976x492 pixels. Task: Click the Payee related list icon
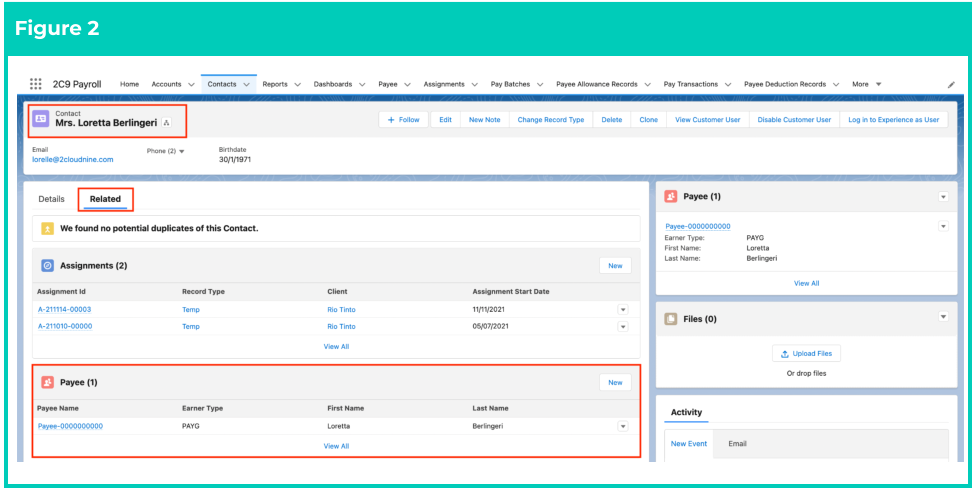pyautogui.click(x=47, y=382)
